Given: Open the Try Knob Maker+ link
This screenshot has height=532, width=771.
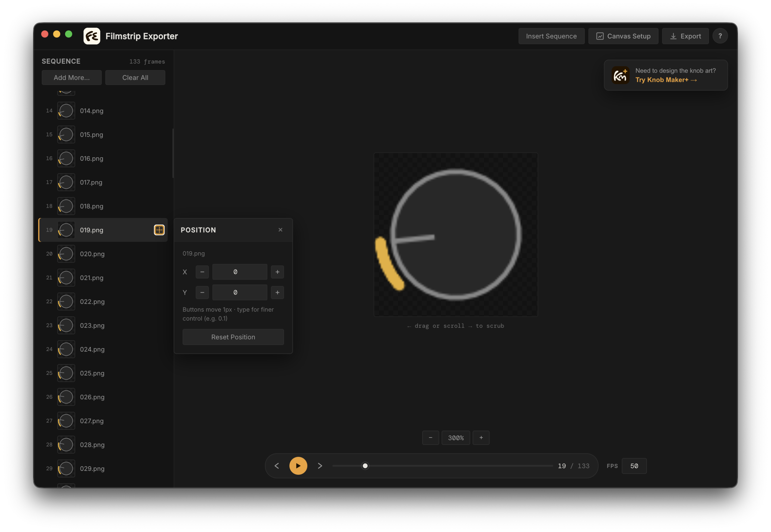Looking at the screenshot, I should coord(666,80).
